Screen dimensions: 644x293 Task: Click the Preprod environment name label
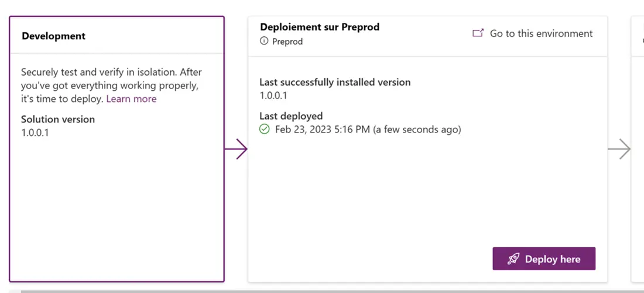click(287, 42)
